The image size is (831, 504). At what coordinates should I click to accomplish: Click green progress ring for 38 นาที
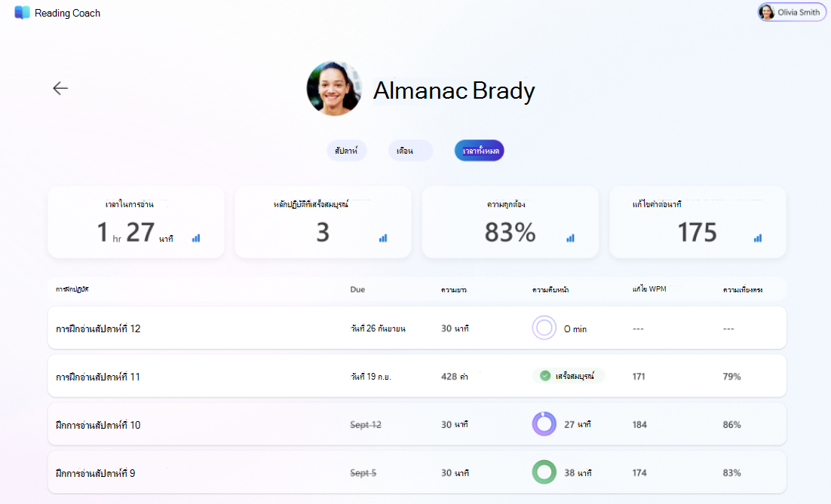pyautogui.click(x=544, y=472)
